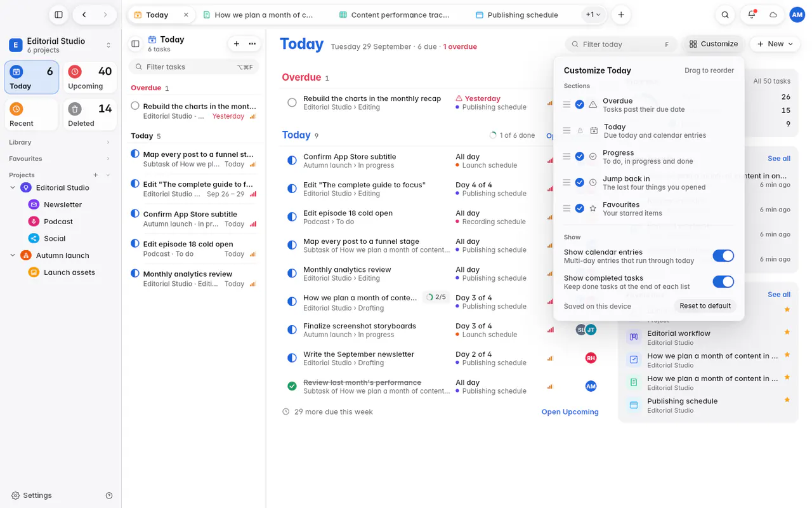Open the Deleted trash tile
Image resolution: width=812 pixels, height=508 pixels.
point(90,115)
